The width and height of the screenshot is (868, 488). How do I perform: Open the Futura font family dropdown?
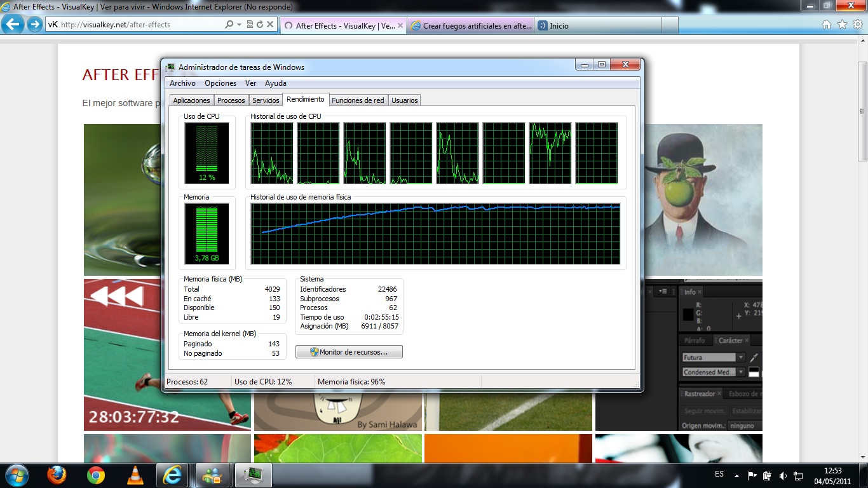tap(740, 358)
